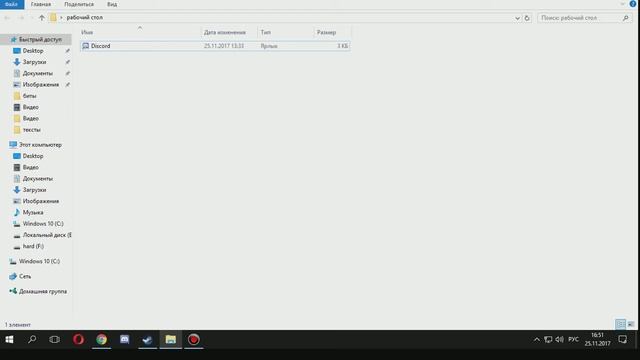Click the рабочий стол address path
Image resolution: width=640 pixels, height=360 pixels.
click(84, 18)
